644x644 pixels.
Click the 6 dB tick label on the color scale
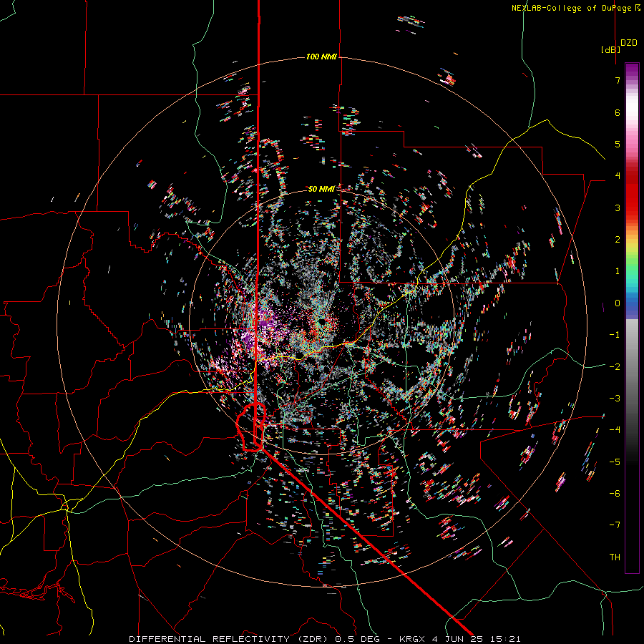click(618, 112)
